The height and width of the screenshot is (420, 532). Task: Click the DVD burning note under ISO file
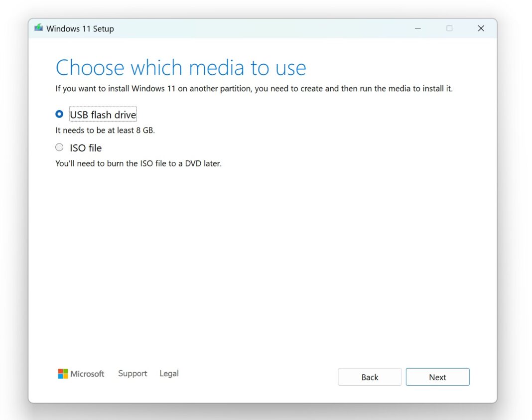tap(138, 163)
